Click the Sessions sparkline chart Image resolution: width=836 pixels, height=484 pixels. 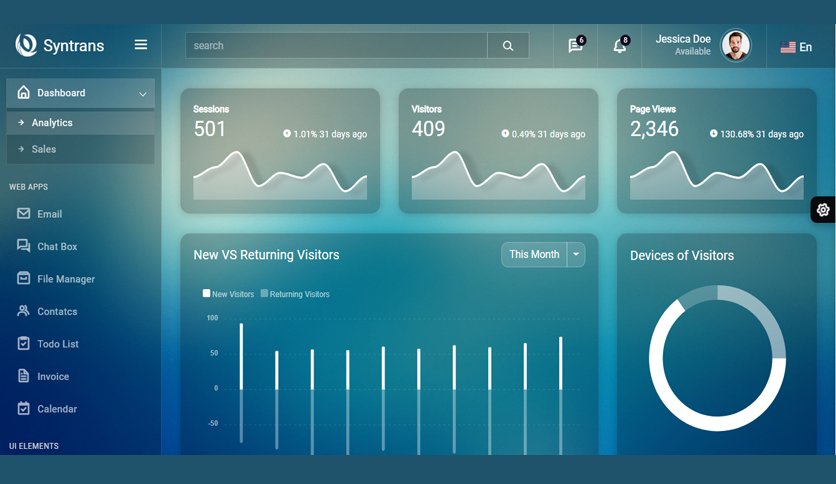click(x=280, y=175)
